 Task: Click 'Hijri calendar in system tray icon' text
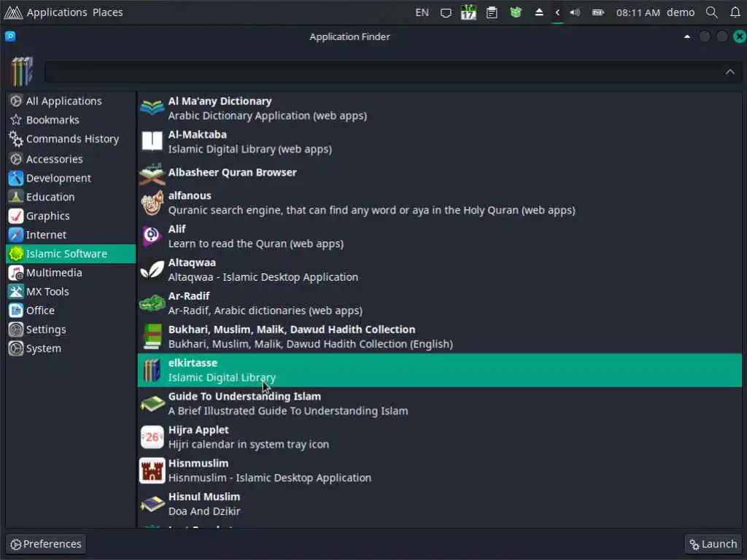(x=248, y=444)
